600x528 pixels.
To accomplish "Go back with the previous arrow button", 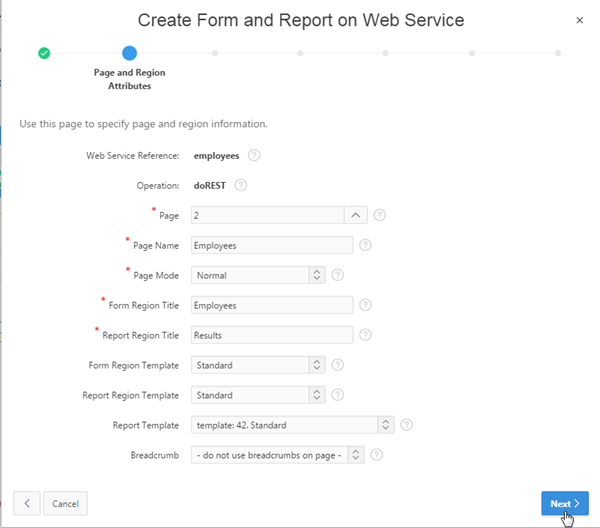I will pyautogui.click(x=27, y=504).
